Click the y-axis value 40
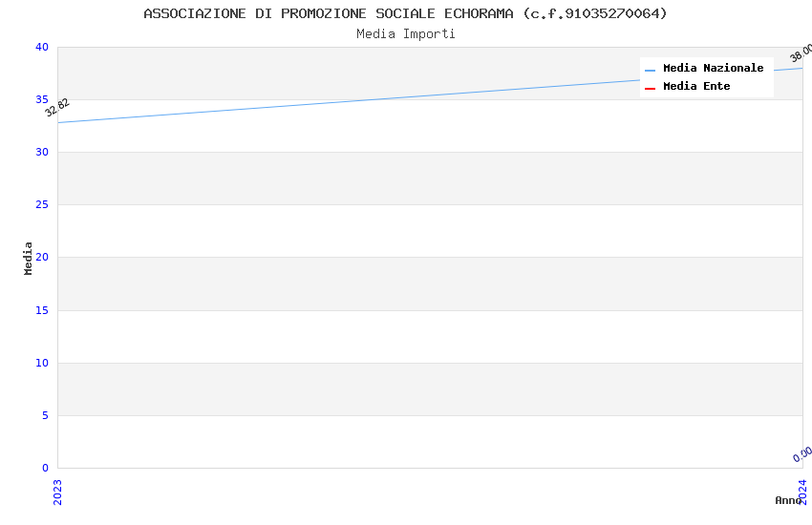This screenshot has height=525, width=812. [42, 47]
